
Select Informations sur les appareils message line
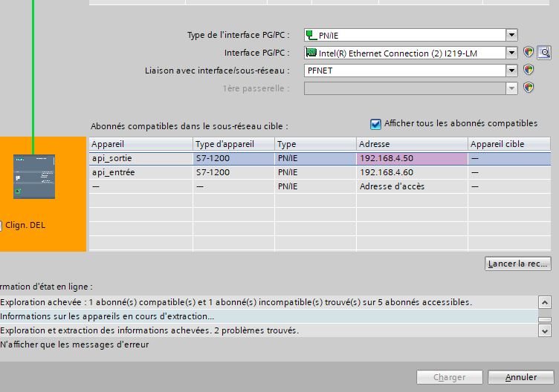[x=269, y=316]
